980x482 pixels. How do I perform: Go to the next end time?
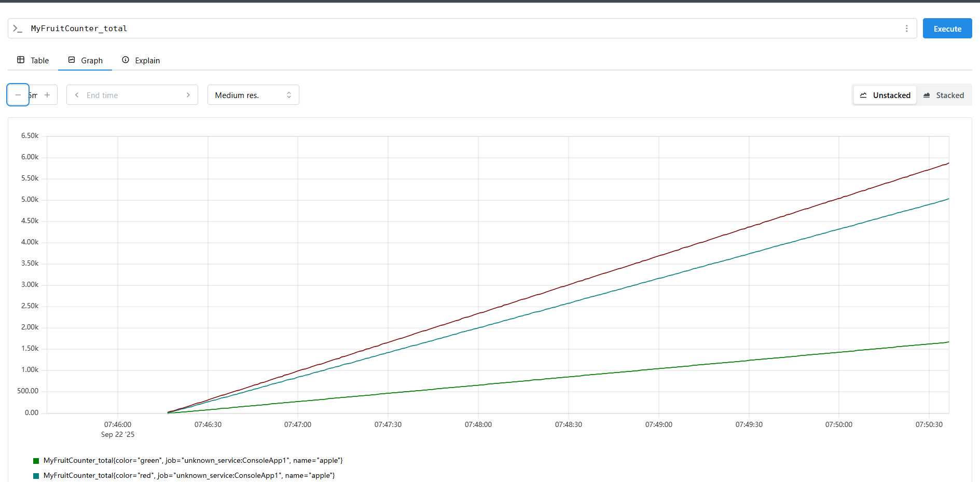188,95
